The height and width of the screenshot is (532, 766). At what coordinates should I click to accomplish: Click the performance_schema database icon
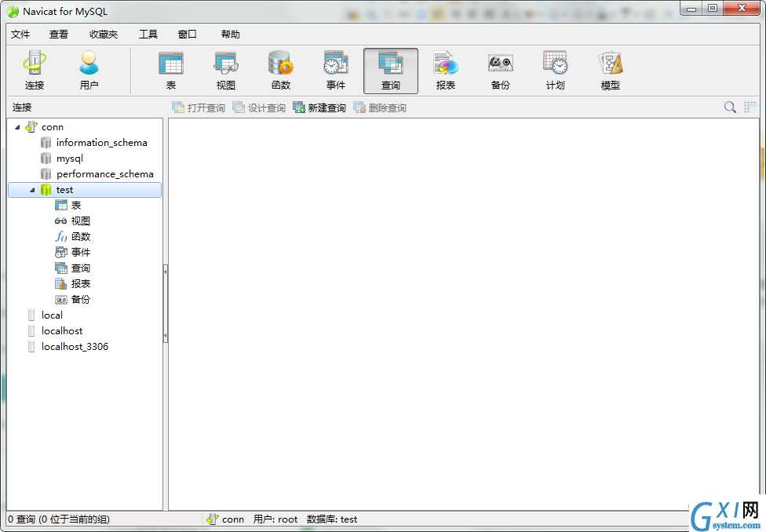pos(46,174)
